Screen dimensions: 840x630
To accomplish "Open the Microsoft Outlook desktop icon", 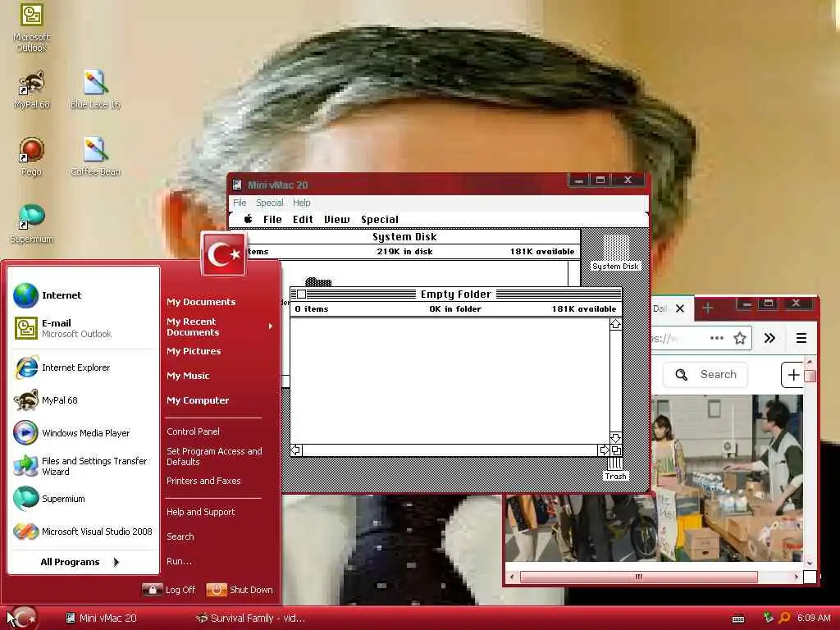I will [31, 27].
